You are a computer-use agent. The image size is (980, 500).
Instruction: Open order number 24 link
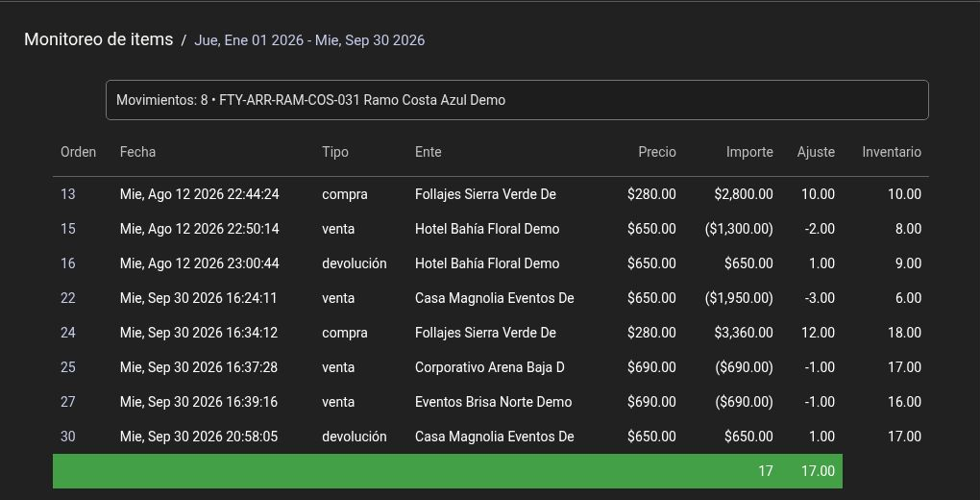(x=67, y=333)
